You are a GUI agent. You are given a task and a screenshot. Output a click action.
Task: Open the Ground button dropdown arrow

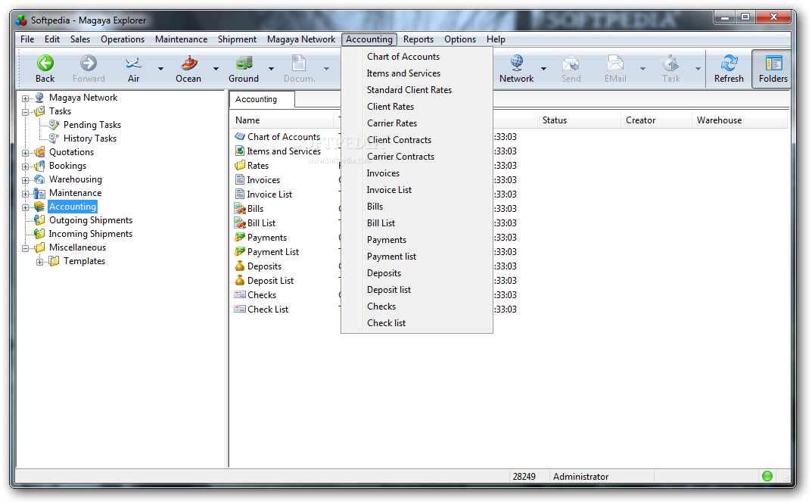(271, 68)
